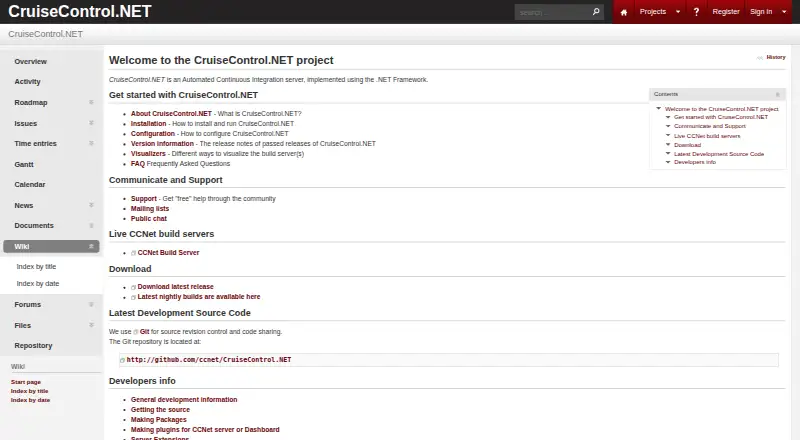Open the History icon at top right
Image resolution: width=800 pixels, height=440 pixels.
tap(760, 58)
